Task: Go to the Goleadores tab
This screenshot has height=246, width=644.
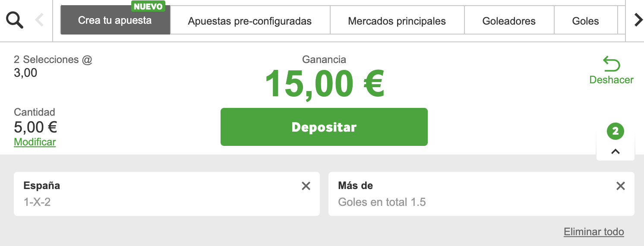Action: (509, 21)
